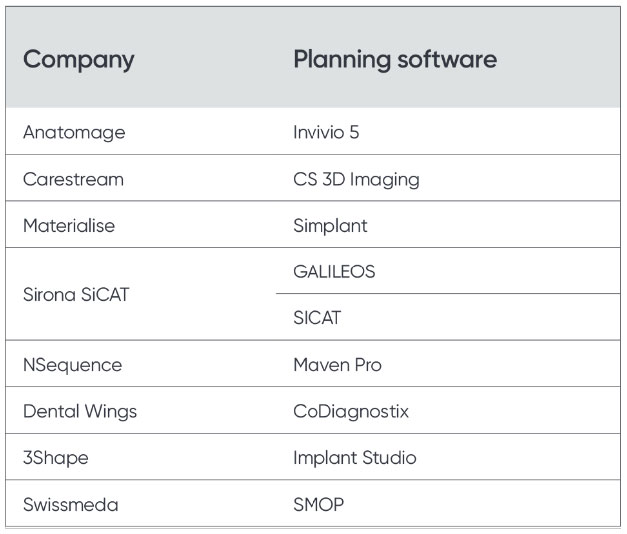627x534 pixels.
Task: Select the Carestream company cell
Action: (x=73, y=179)
